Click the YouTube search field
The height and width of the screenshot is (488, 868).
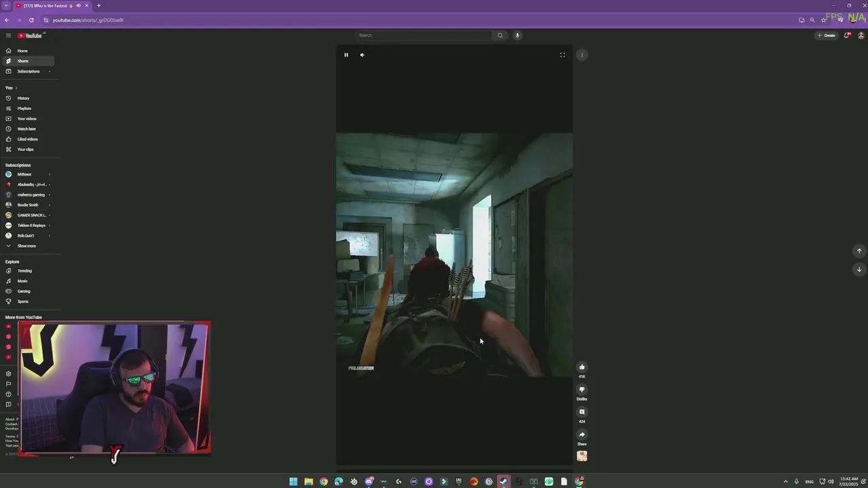424,35
